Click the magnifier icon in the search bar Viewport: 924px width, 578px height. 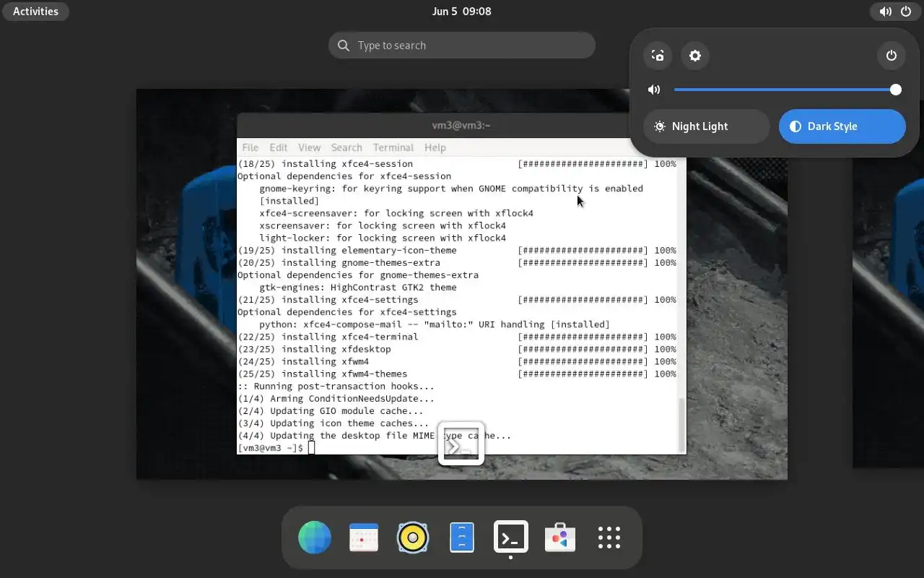click(x=343, y=46)
